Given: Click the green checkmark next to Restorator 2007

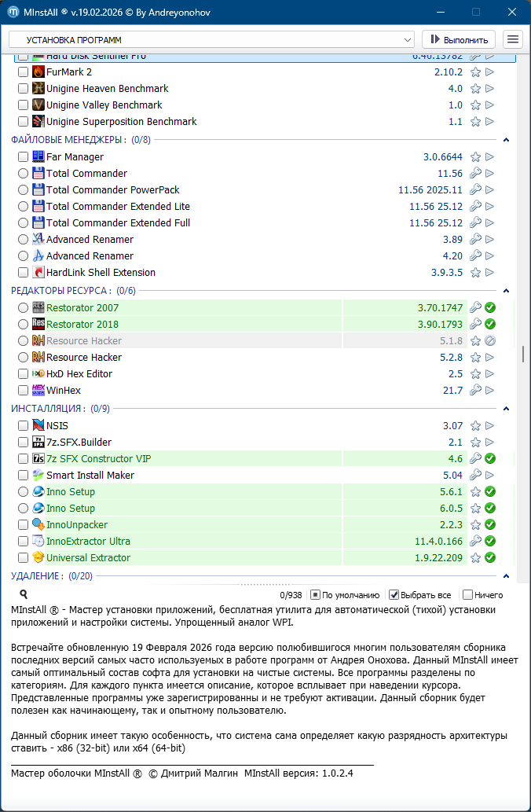Looking at the screenshot, I should click(x=490, y=308).
